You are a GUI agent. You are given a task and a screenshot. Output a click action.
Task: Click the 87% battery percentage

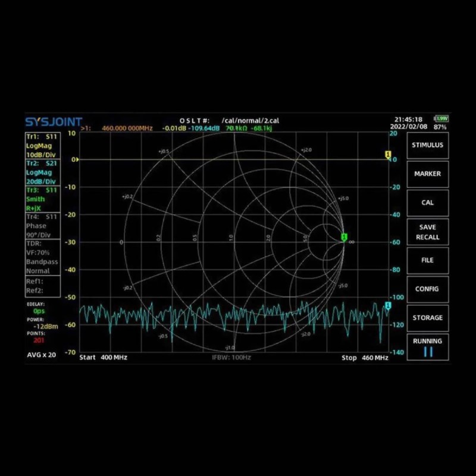pos(440,127)
